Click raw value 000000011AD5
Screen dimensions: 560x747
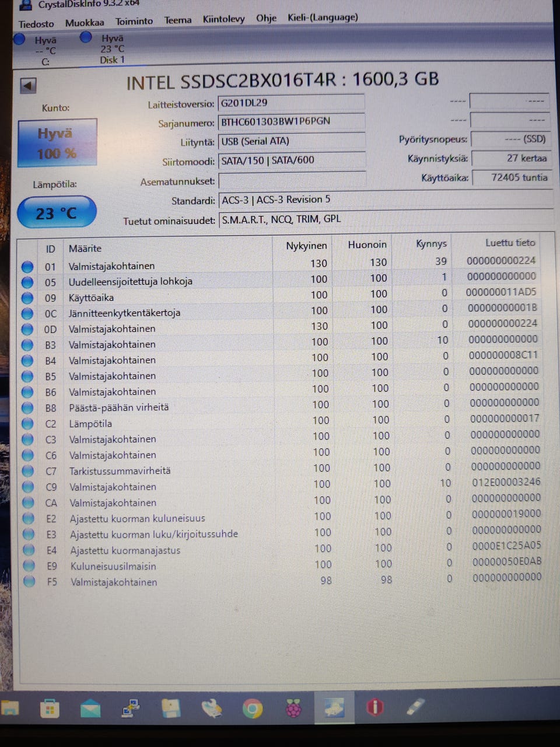(501, 292)
